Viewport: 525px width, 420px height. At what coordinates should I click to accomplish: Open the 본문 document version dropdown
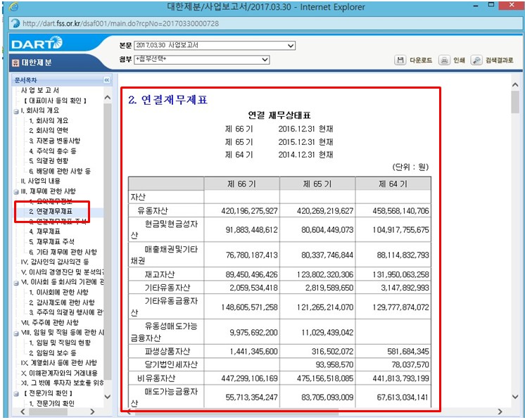pos(291,46)
